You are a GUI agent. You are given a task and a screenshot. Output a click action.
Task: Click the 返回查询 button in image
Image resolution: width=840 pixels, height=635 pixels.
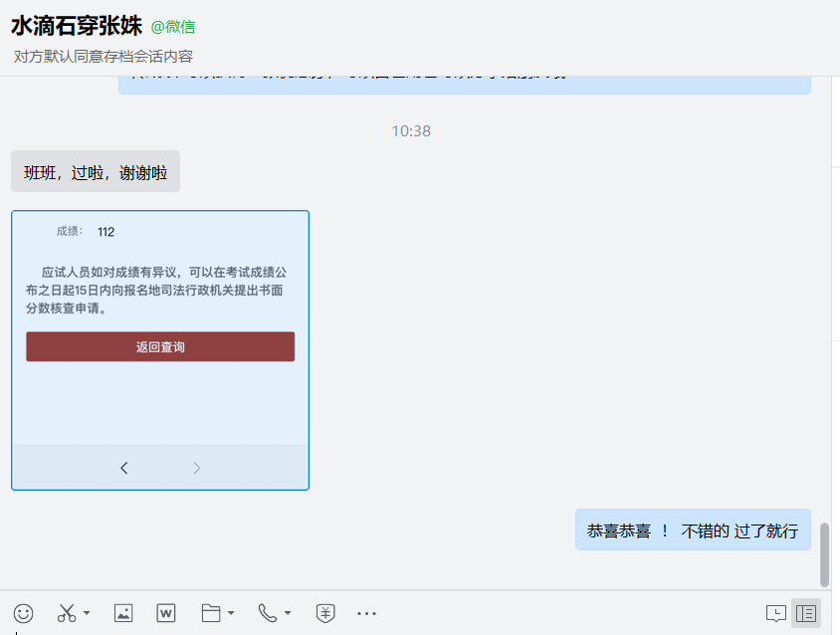coord(160,346)
